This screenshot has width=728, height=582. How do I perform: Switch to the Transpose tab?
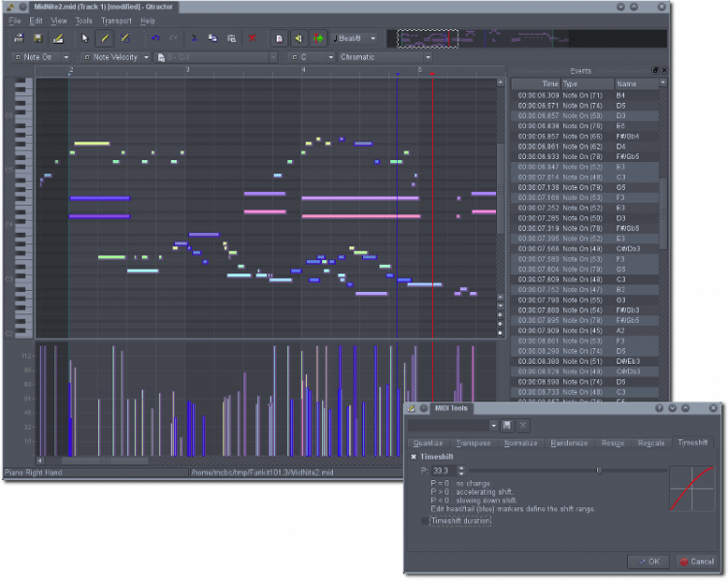pos(473,443)
